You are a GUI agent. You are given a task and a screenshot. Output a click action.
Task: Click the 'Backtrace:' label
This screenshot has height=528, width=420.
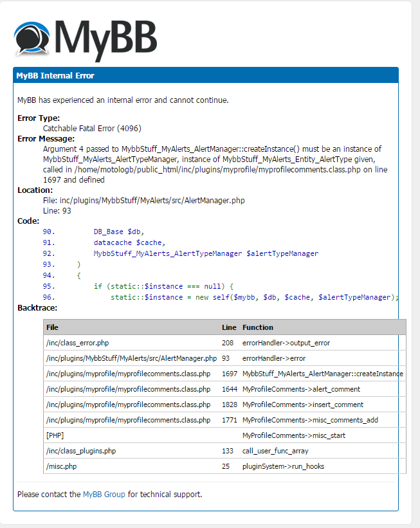37,308
